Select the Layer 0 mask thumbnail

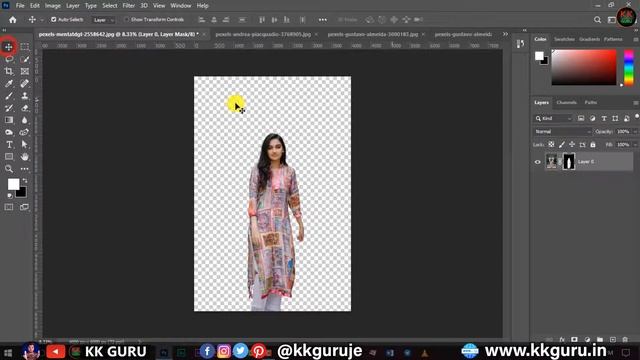pyautogui.click(x=569, y=162)
